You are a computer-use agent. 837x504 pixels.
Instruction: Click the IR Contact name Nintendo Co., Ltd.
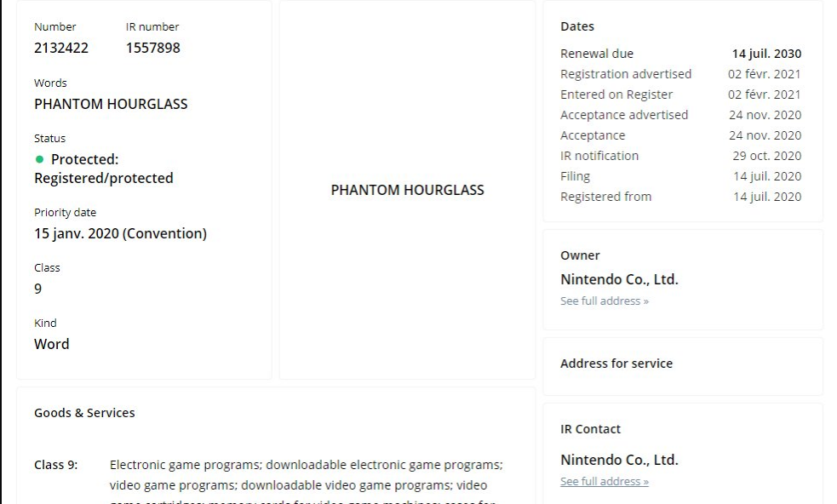point(619,460)
